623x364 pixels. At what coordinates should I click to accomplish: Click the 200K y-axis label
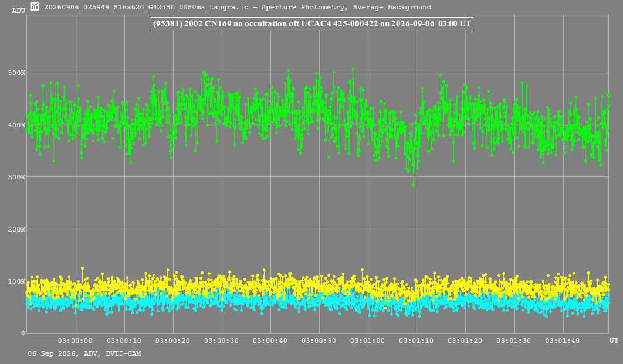pos(16,229)
